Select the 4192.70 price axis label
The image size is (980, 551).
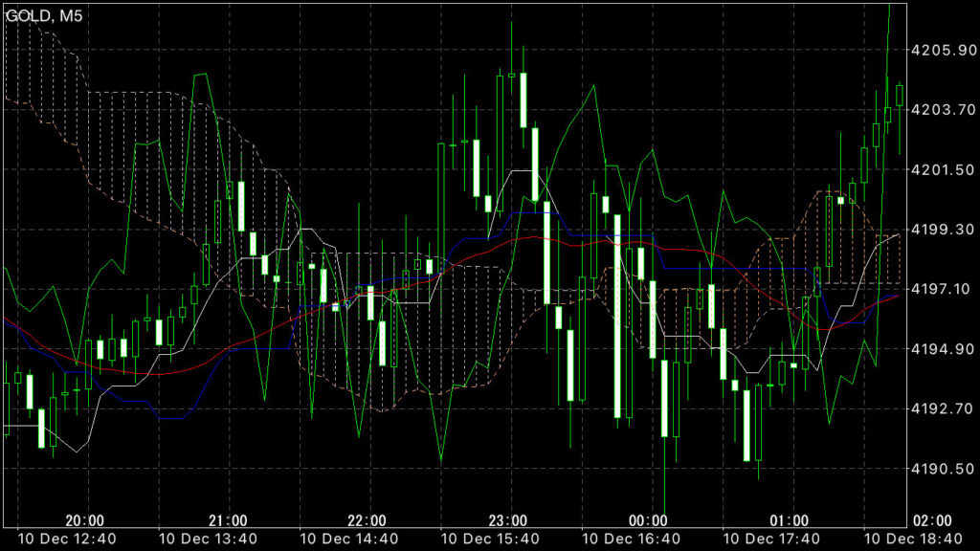(942, 409)
